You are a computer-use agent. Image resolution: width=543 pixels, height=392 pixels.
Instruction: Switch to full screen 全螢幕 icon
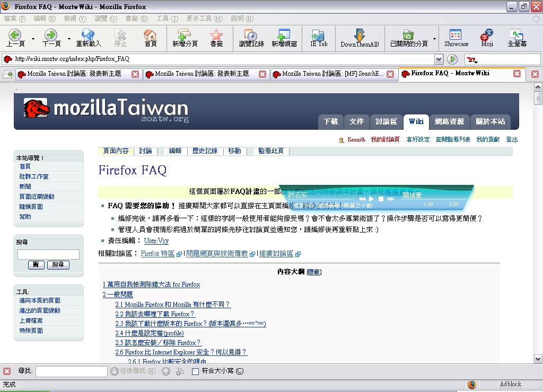(x=516, y=35)
